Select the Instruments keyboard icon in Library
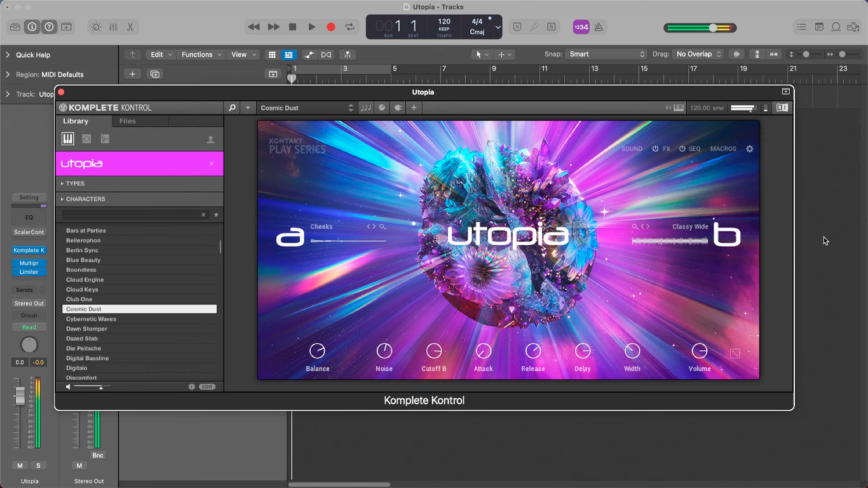Image resolution: width=868 pixels, height=488 pixels. click(68, 139)
